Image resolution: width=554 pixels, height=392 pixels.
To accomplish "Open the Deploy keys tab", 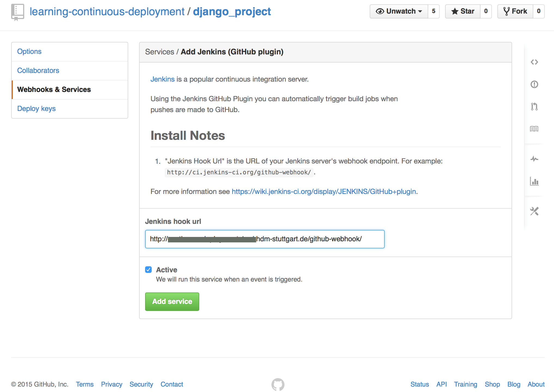I will coord(70,109).
